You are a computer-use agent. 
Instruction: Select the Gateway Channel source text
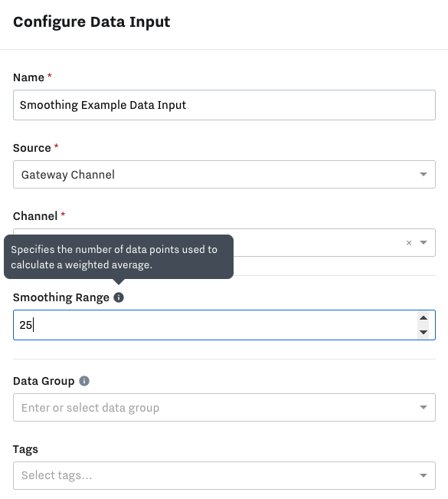(68, 175)
